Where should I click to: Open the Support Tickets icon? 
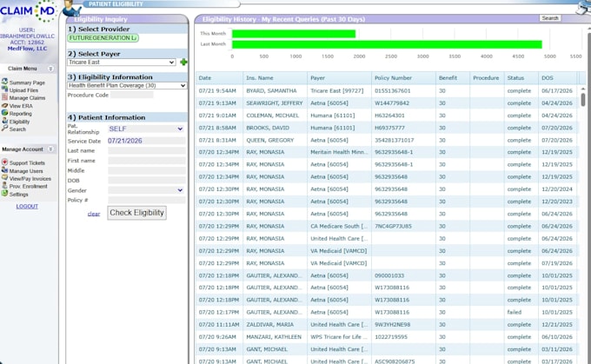click(x=4, y=162)
